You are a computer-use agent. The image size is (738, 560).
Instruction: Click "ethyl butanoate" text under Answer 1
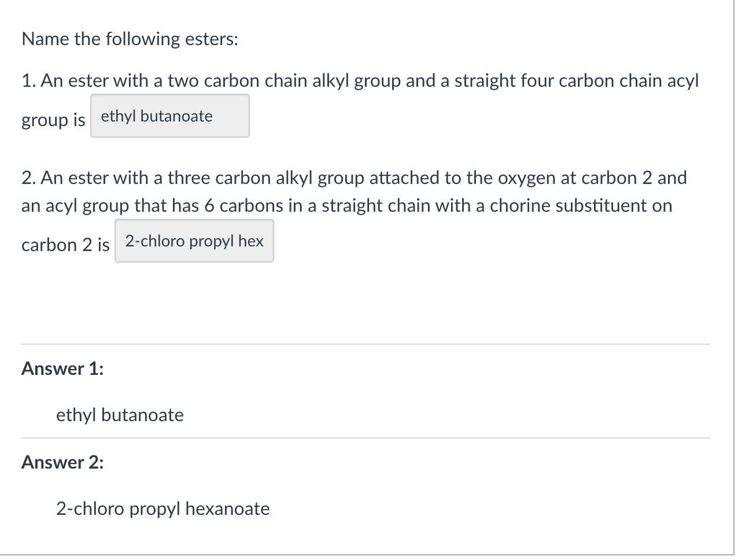tap(120, 415)
